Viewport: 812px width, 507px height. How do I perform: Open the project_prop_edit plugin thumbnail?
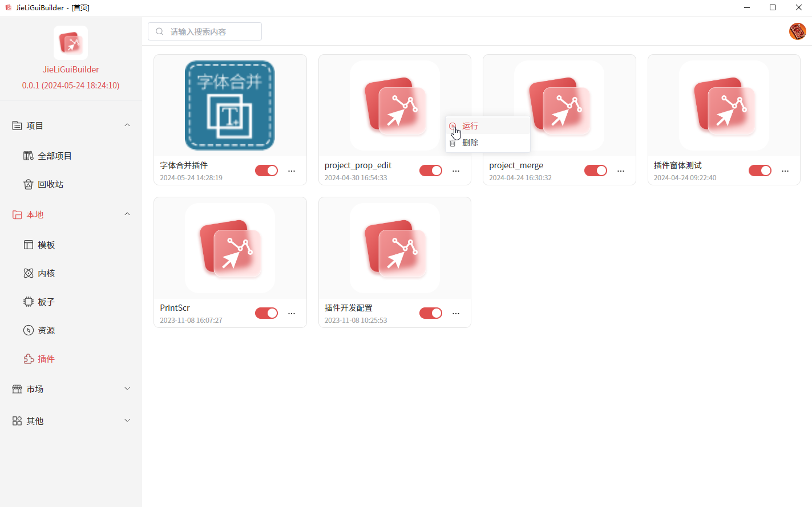[x=395, y=106]
